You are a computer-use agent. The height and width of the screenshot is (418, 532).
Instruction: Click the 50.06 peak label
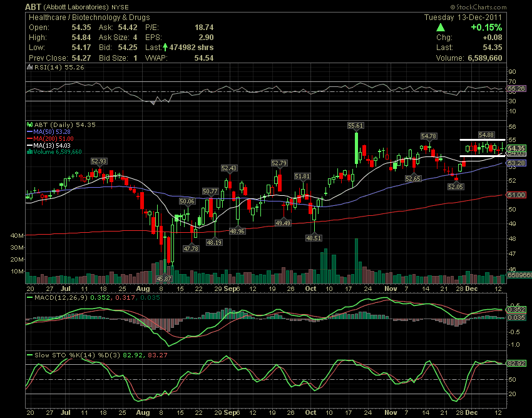(x=187, y=201)
